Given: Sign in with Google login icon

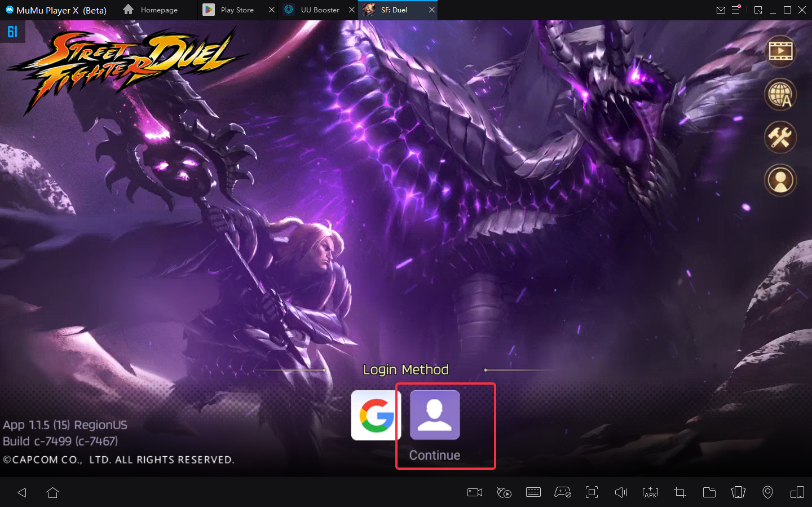Looking at the screenshot, I should (x=376, y=415).
